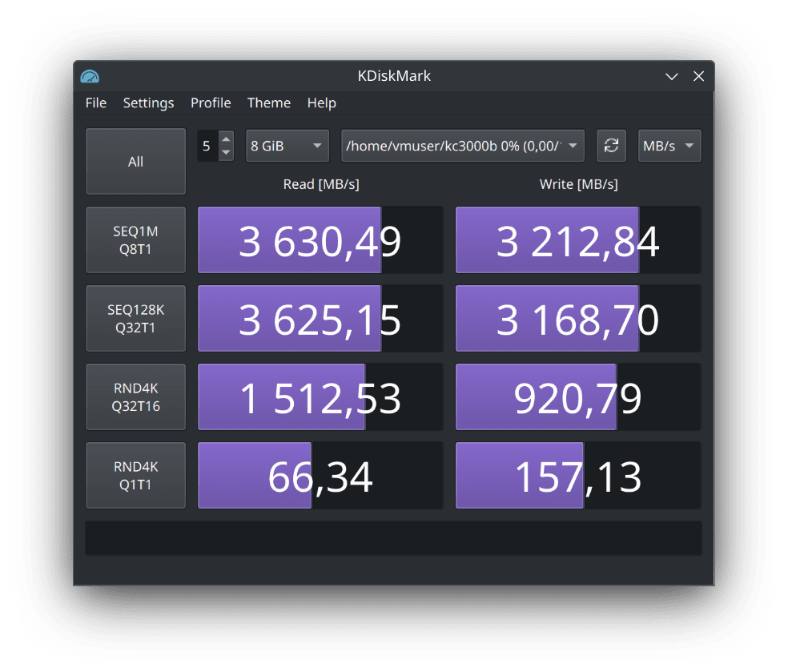The height and width of the screenshot is (672, 788).
Task: Open the /home/vmuser/kc3000b target dropdown
Action: [462, 146]
